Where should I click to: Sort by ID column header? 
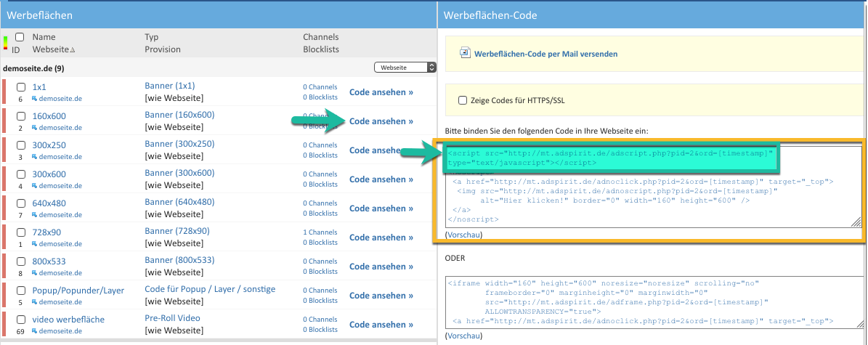point(15,50)
